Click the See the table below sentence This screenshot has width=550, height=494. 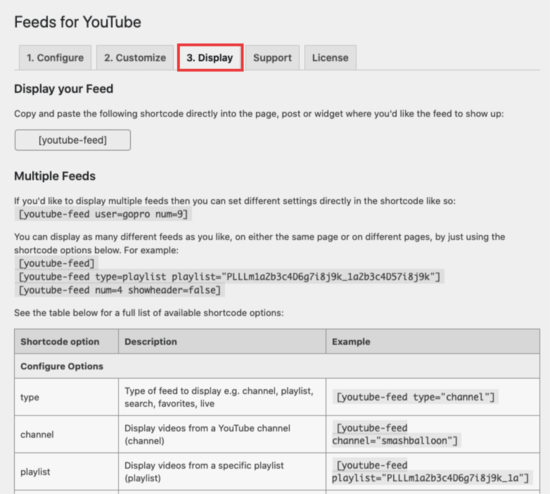(x=149, y=313)
